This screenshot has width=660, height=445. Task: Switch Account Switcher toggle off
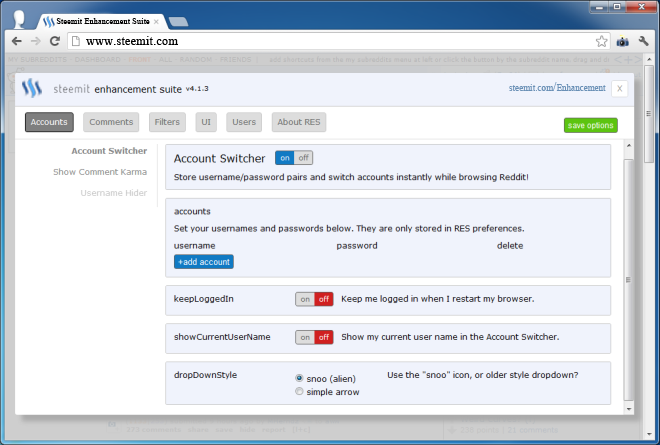click(x=303, y=158)
